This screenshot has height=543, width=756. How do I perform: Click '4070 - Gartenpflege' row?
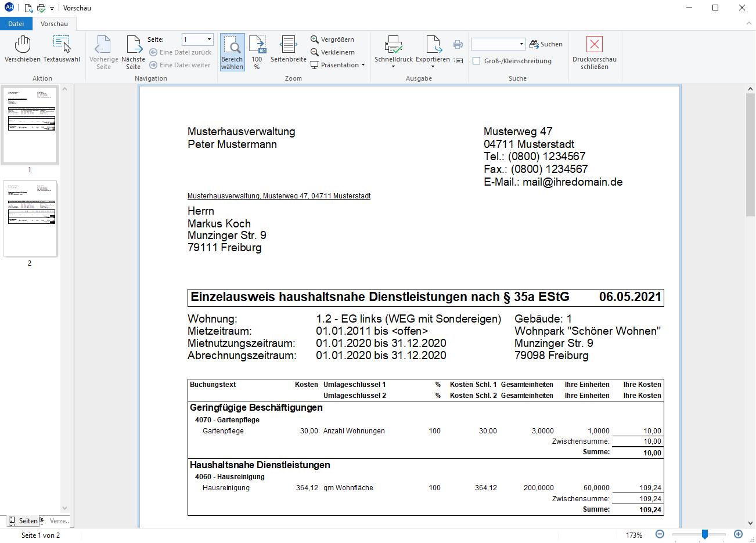pyautogui.click(x=227, y=420)
